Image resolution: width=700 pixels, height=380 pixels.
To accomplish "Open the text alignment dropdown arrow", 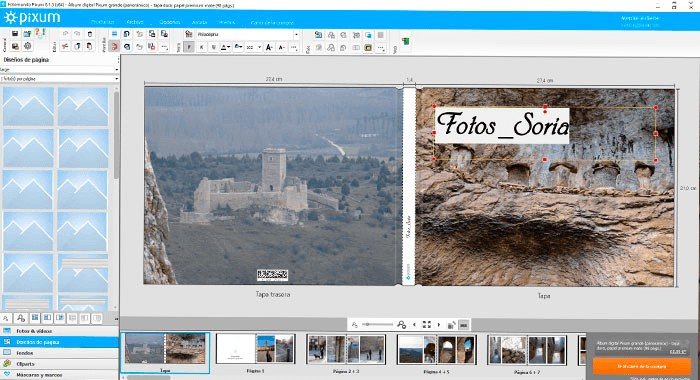I will [x=259, y=47].
